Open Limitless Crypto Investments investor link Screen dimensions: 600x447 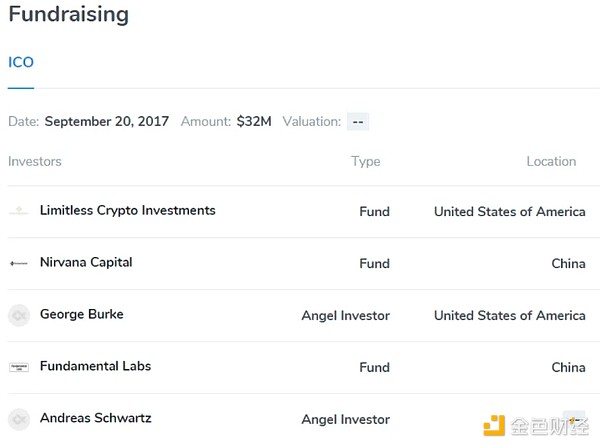(127, 211)
